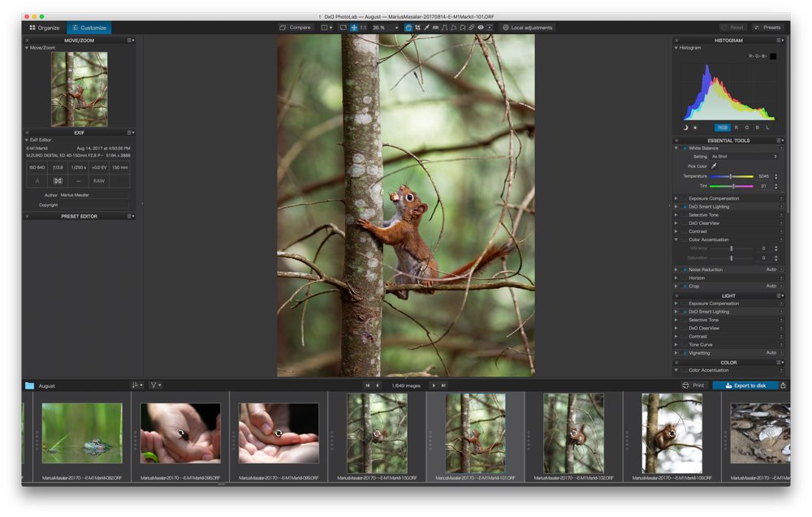Open the sort order dropdown in image browser
The image size is (812, 517).
(137, 385)
